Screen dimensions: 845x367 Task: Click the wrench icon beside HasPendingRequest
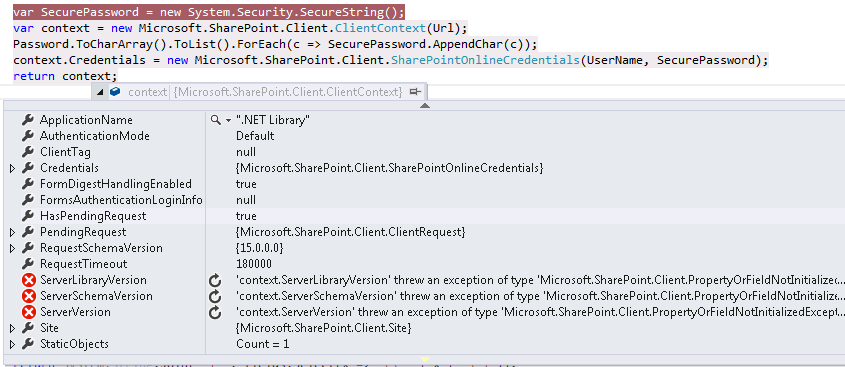click(28, 216)
